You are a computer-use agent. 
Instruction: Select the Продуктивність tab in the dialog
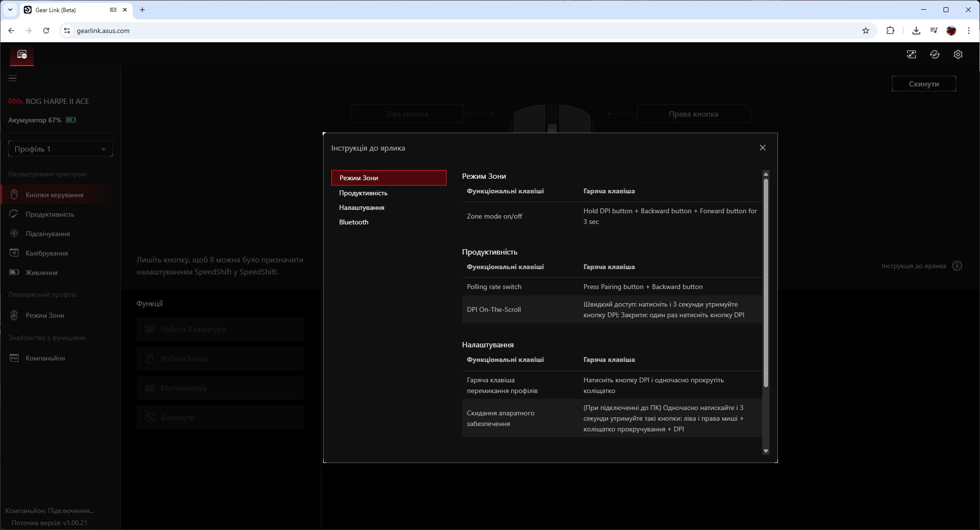click(x=363, y=193)
